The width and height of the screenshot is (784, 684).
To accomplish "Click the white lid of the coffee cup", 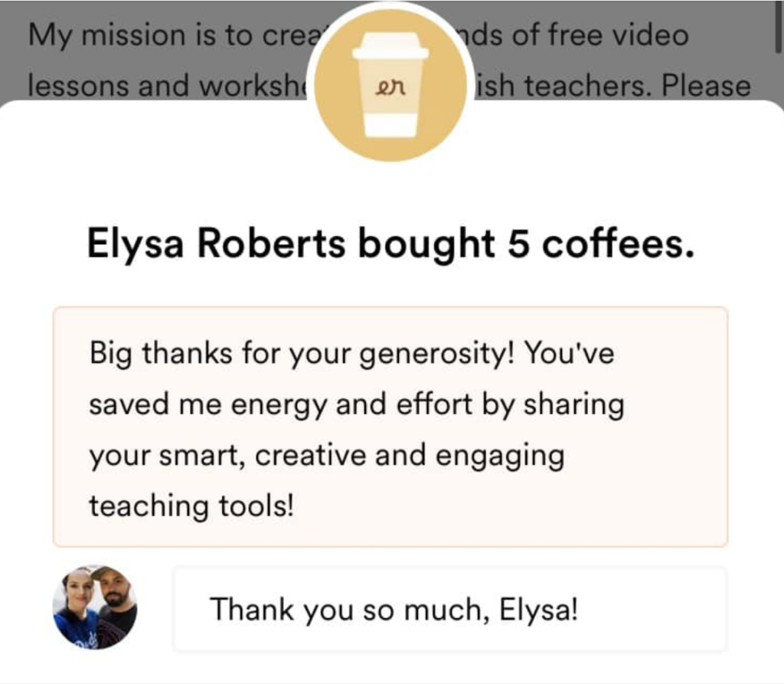I will (390, 47).
